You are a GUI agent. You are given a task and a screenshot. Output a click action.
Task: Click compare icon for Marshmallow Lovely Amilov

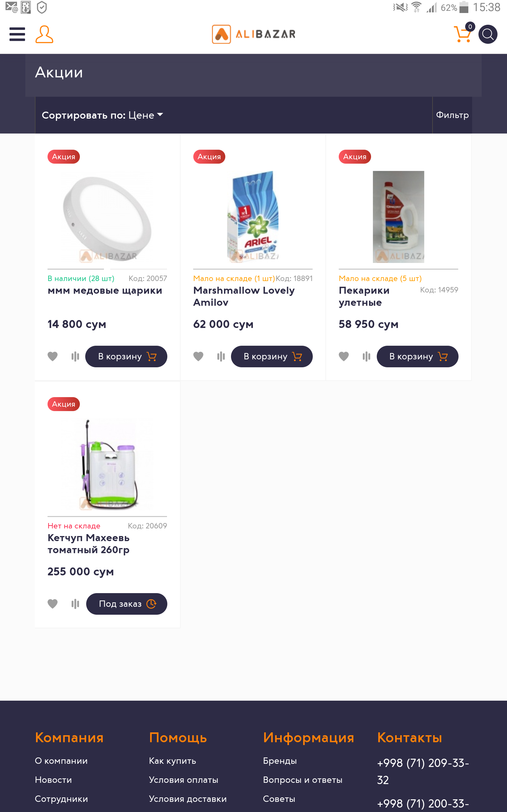point(221,356)
